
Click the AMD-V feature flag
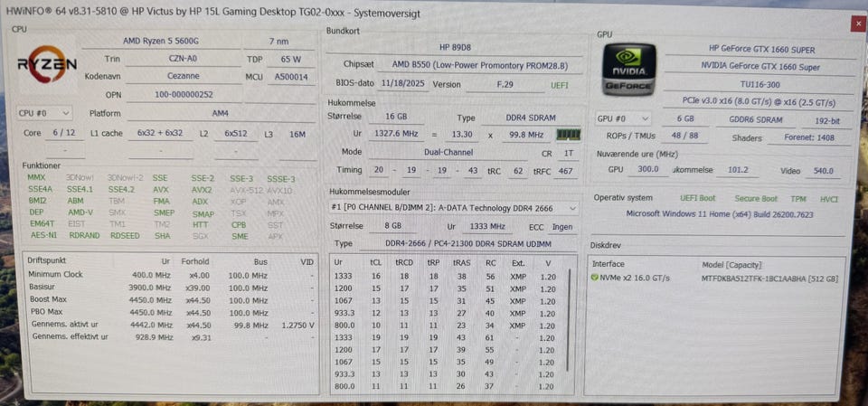click(x=80, y=212)
